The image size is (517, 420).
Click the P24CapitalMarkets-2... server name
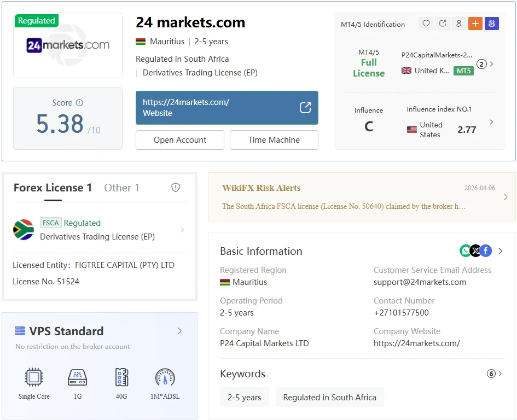tap(437, 55)
